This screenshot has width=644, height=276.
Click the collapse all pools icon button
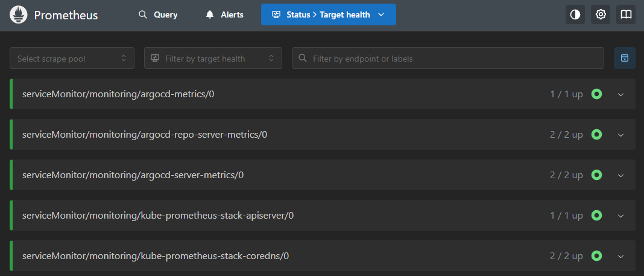coord(625,59)
